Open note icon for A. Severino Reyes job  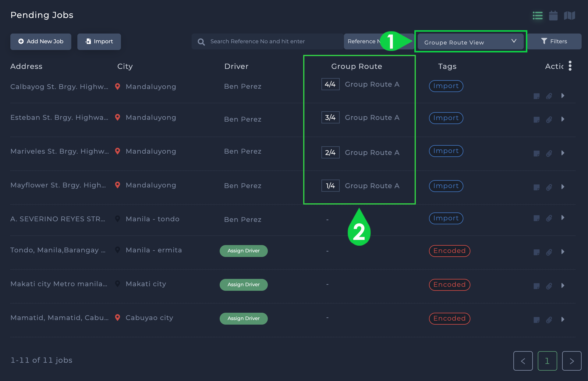(x=537, y=218)
